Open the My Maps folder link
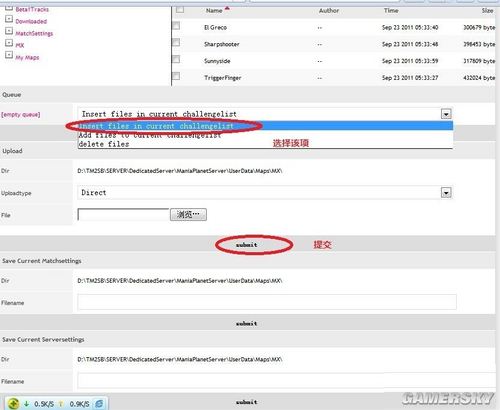This screenshot has height=410, width=500. pos(27,57)
